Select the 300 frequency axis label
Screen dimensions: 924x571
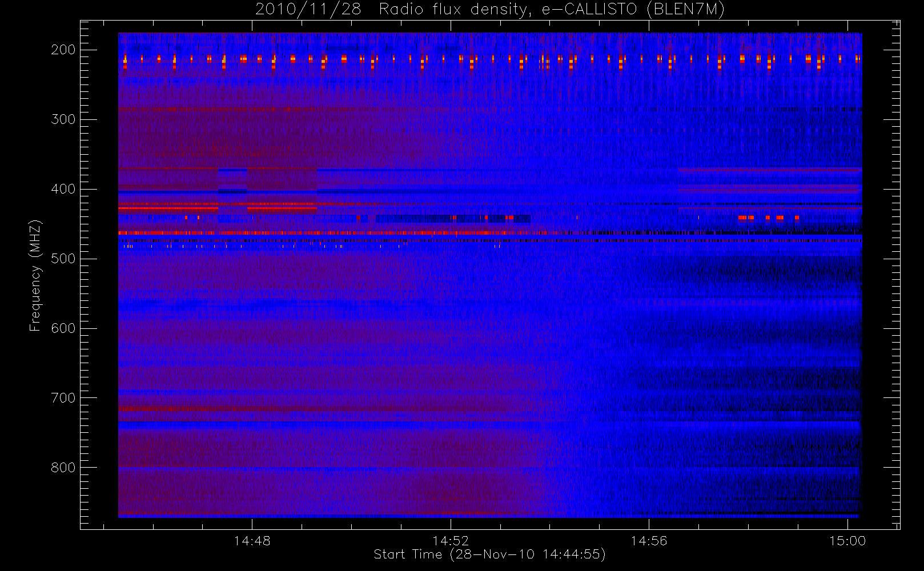tap(63, 119)
